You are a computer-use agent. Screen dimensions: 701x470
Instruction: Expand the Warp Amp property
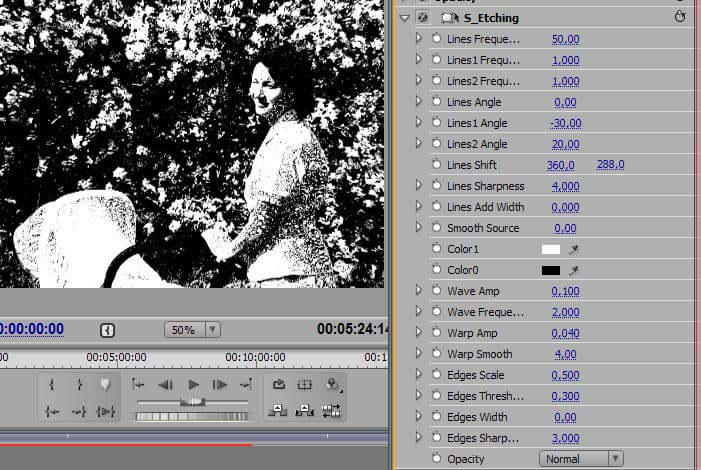coord(419,332)
